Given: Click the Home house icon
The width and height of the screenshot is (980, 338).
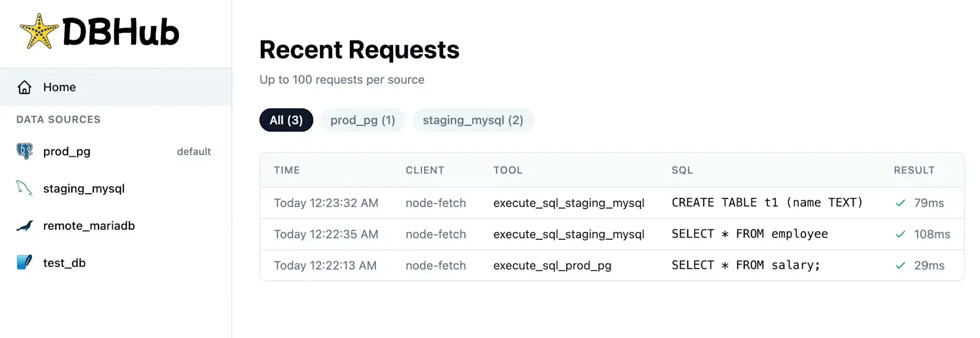Looking at the screenshot, I should (24, 87).
